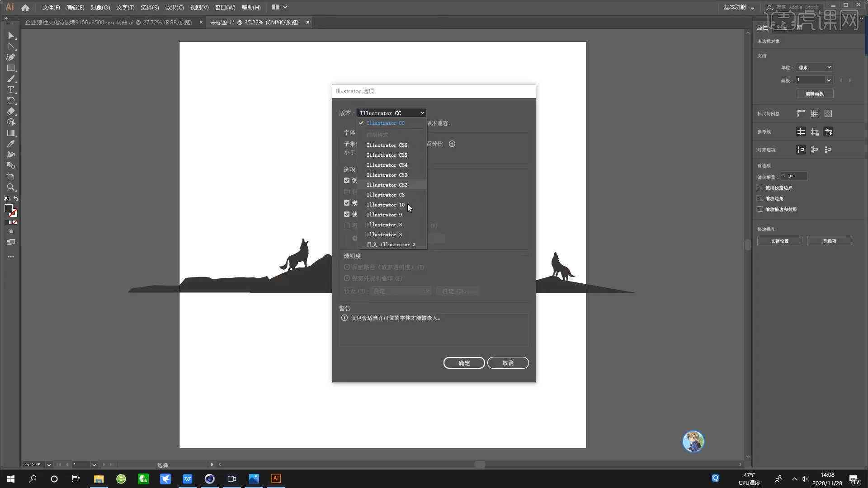Click 确定 to confirm settings

point(464,362)
